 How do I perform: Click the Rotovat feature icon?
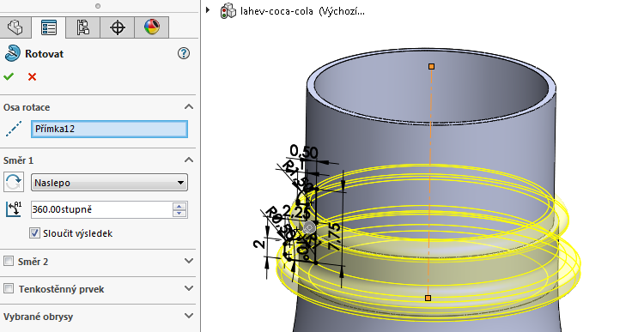coord(12,53)
